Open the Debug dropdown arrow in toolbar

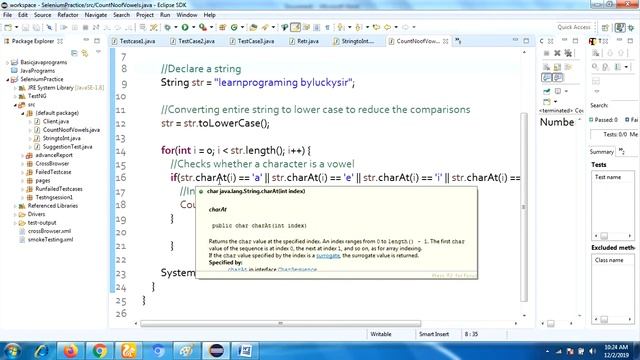tap(176, 27)
